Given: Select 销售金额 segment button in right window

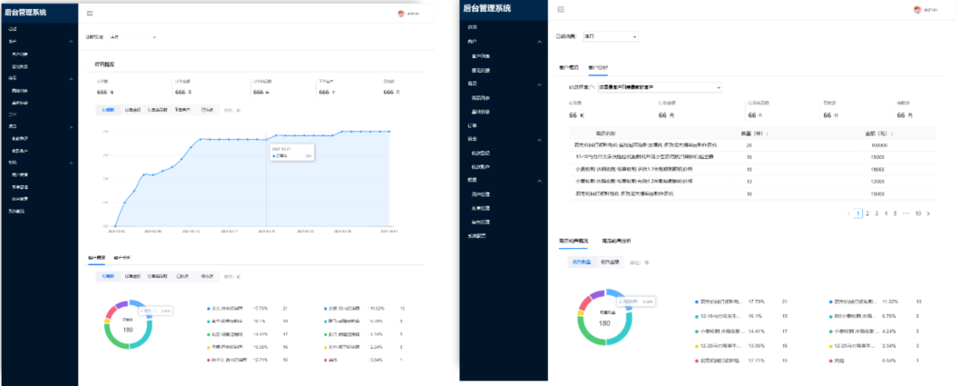Looking at the screenshot, I should pyautogui.click(x=610, y=262).
